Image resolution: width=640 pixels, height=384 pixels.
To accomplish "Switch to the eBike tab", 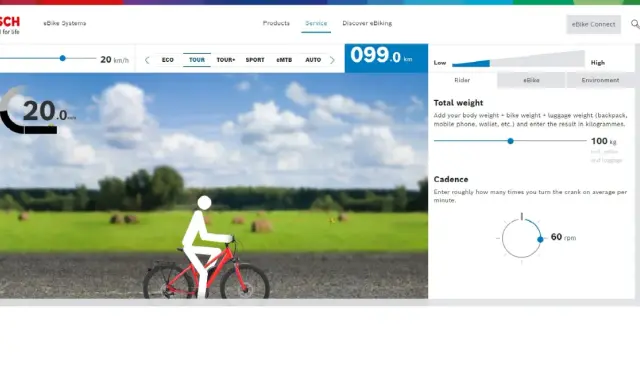I will pyautogui.click(x=531, y=80).
